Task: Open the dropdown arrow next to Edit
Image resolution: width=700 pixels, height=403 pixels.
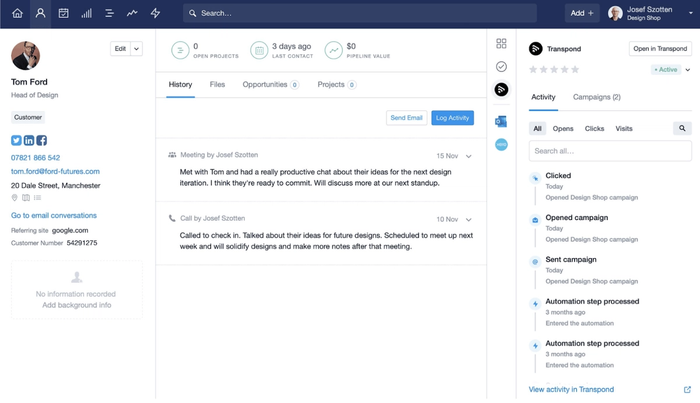Action: (137, 49)
